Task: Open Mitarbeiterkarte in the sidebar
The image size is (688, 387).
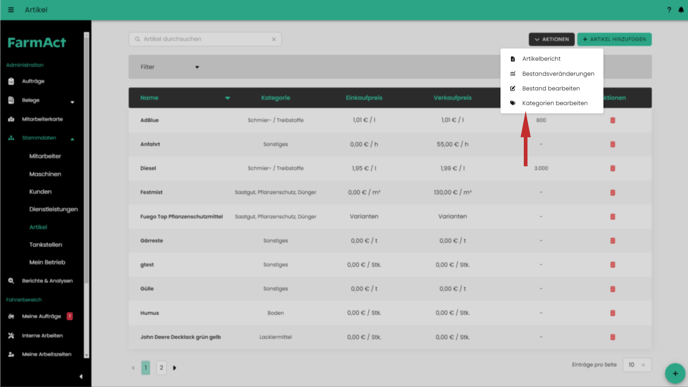Action: click(x=42, y=119)
